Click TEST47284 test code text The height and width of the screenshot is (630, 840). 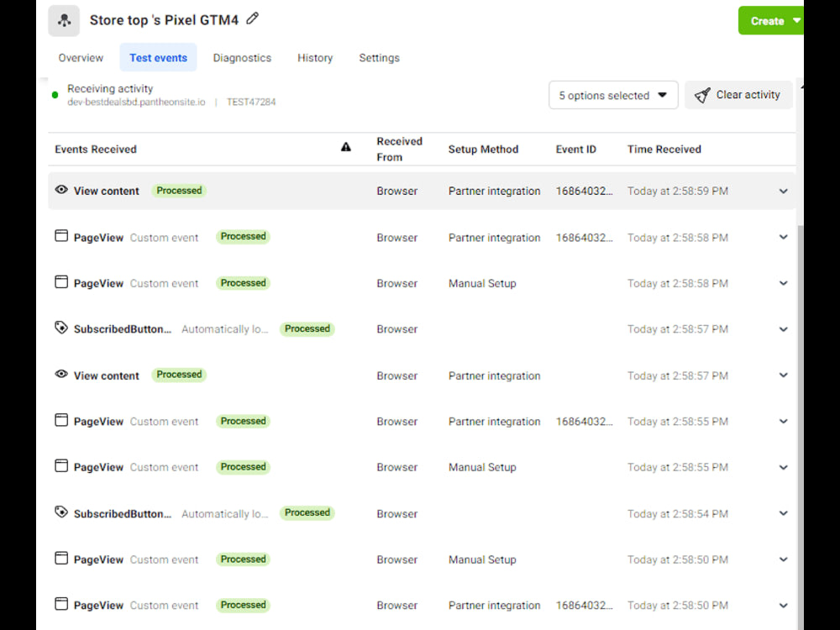(x=250, y=102)
